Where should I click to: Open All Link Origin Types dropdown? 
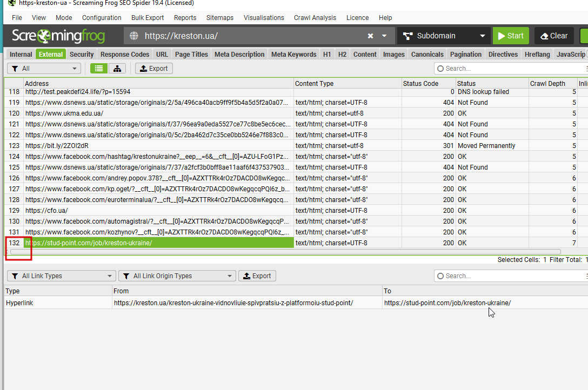pyautogui.click(x=177, y=276)
